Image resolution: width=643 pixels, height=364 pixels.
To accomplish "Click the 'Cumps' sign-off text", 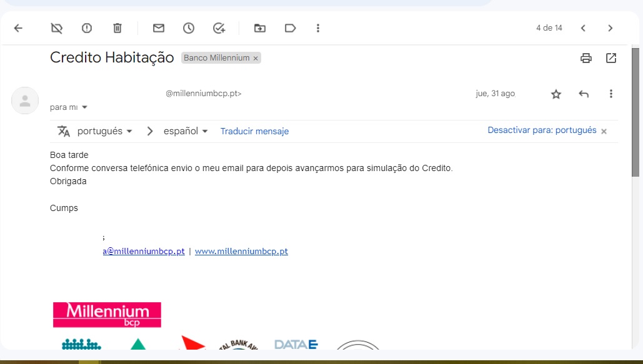I will (64, 208).
